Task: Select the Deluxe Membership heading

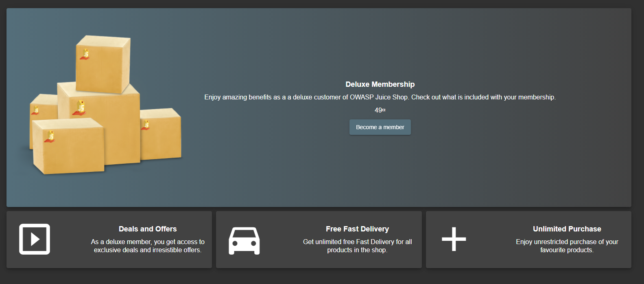Action: pos(380,84)
